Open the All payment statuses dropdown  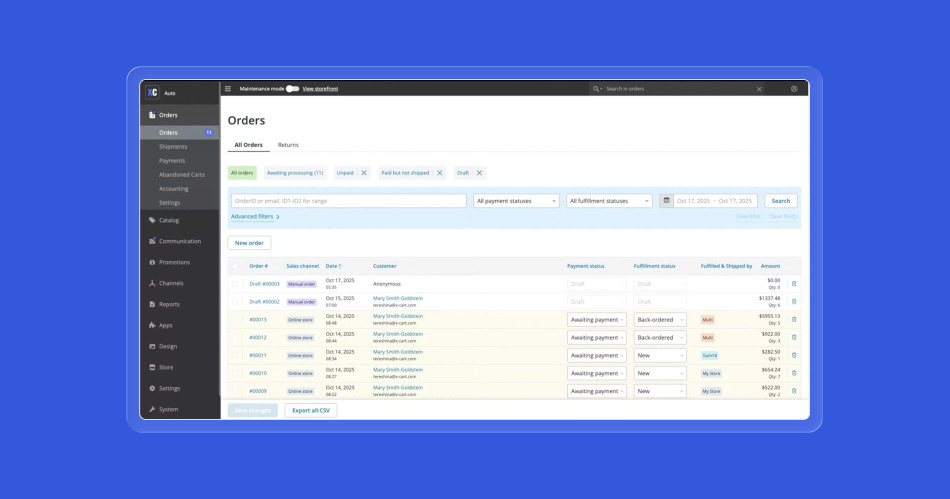tap(516, 201)
